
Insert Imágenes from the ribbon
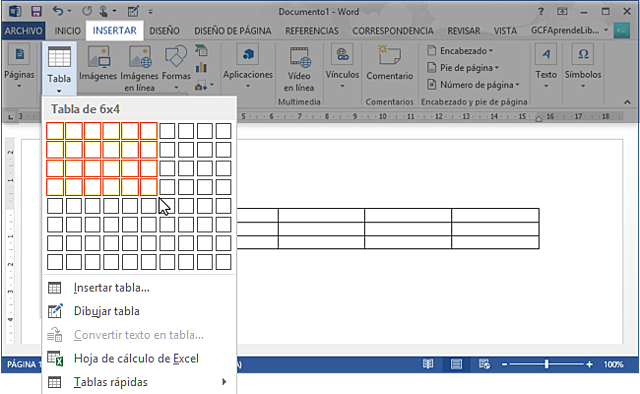click(98, 64)
